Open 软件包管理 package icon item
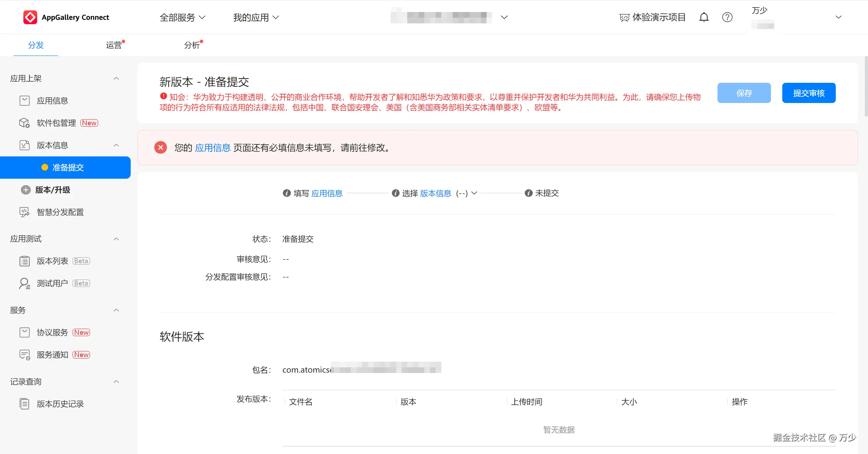This screenshot has height=454, width=868. (24, 123)
